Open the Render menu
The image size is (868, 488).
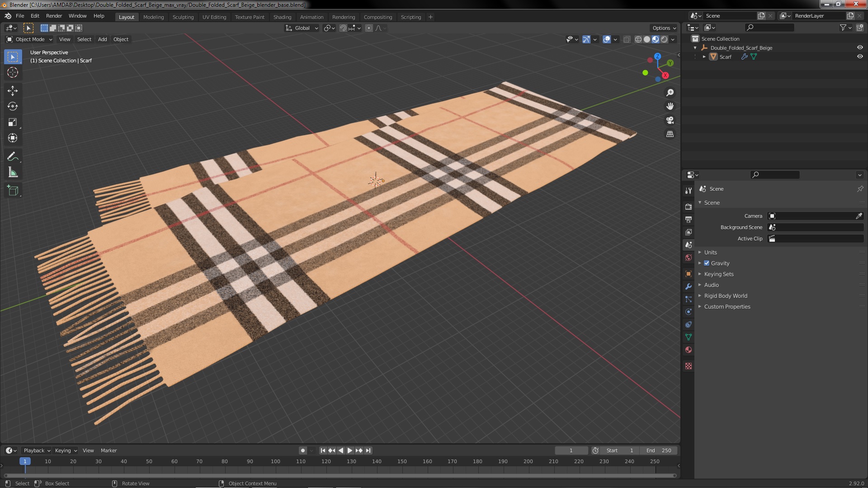(x=54, y=16)
